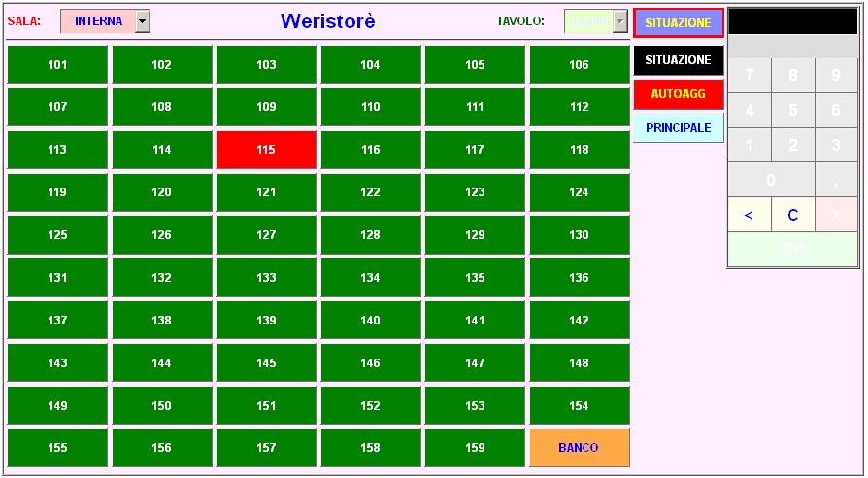Choose table 118
Screen dimensions: 868x478
[x=579, y=150]
